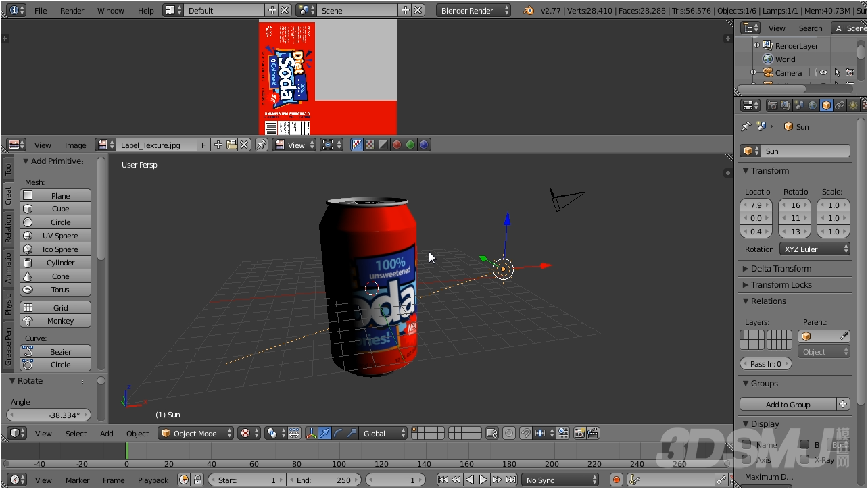This screenshot has width=868, height=489.
Task: Open the Render menu
Action: [72, 10]
